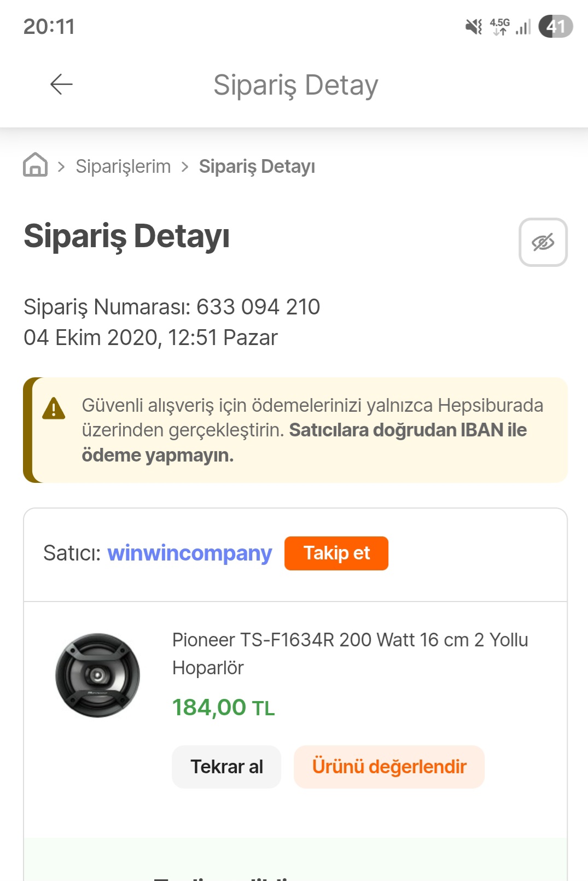Image resolution: width=588 pixels, height=881 pixels.
Task: Open the winwincompany seller page
Action: [189, 553]
